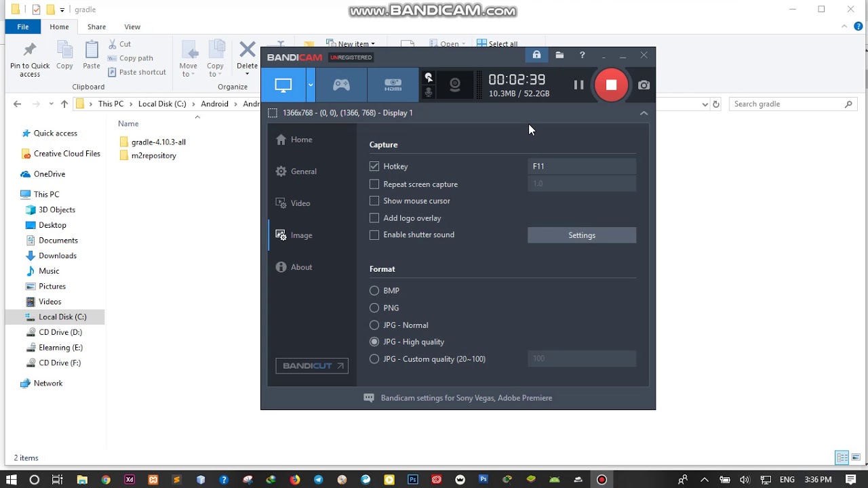Open Bandicam settings for Sony Vegas link
This screenshot has height=488, width=868.
point(467,398)
